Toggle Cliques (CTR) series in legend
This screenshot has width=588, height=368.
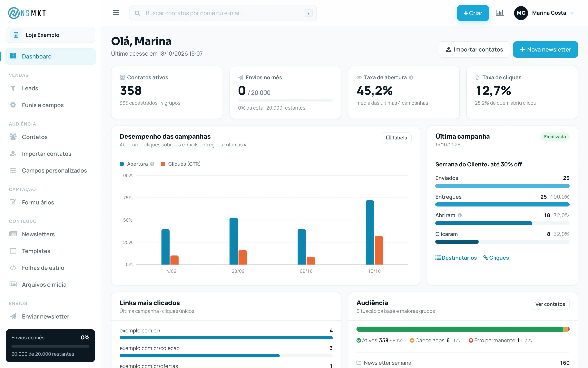point(180,164)
